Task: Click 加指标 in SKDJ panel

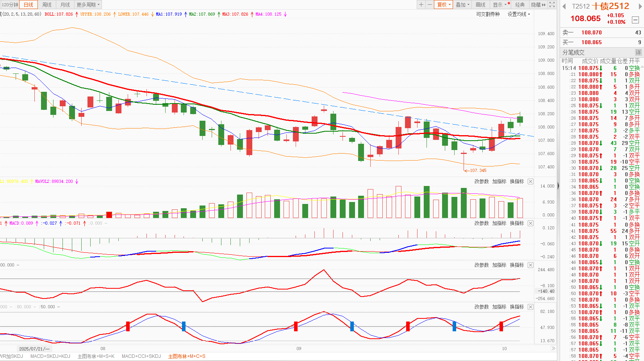Action: coord(499,307)
